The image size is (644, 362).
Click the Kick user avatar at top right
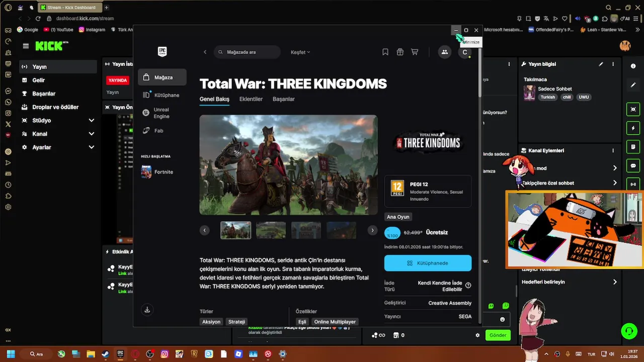point(625,46)
